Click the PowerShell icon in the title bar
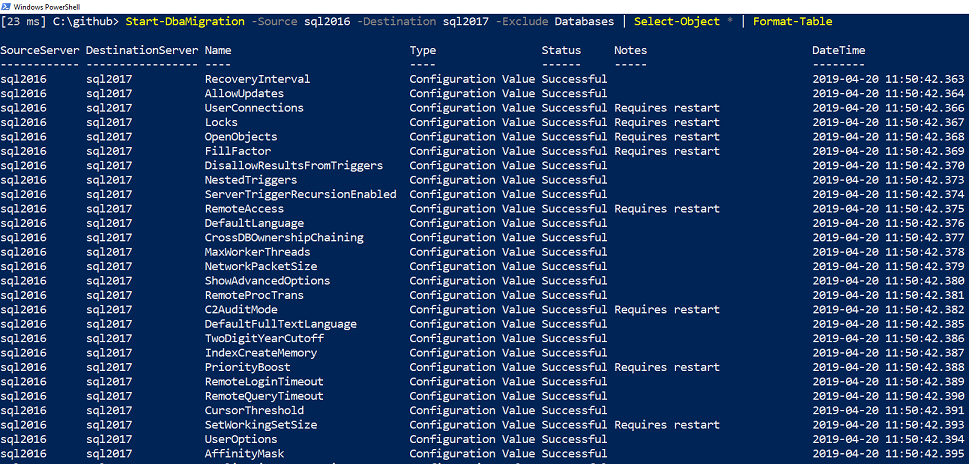 pyautogui.click(x=5, y=6)
